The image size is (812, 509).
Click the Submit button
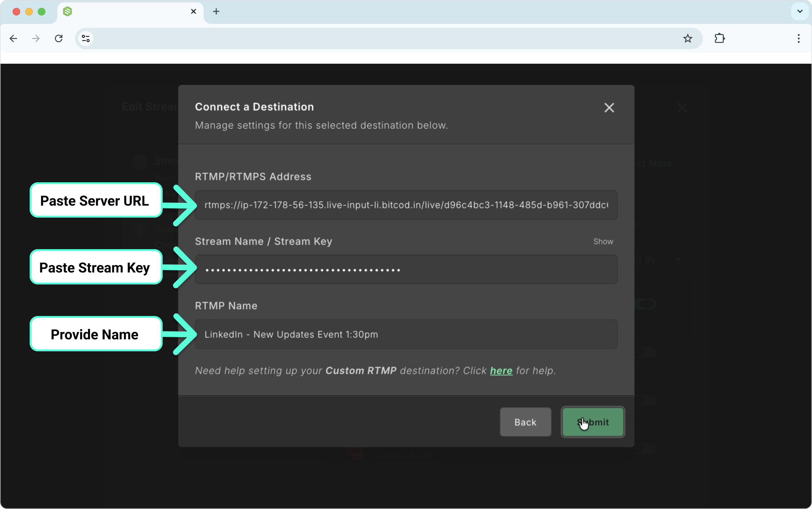click(x=593, y=422)
